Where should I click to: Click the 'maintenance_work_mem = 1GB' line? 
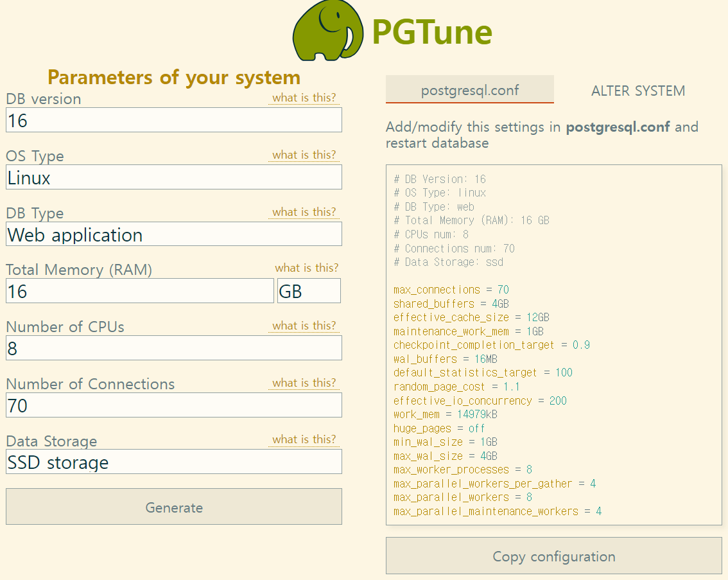pyautogui.click(x=469, y=331)
